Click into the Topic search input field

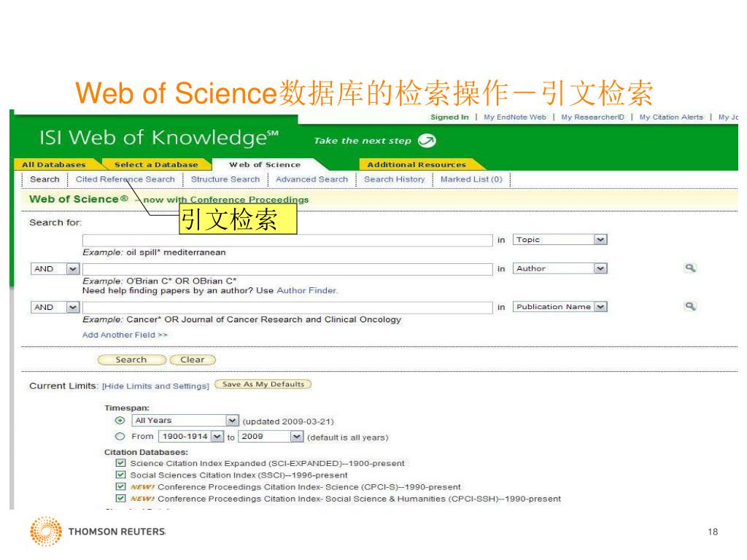(287, 240)
